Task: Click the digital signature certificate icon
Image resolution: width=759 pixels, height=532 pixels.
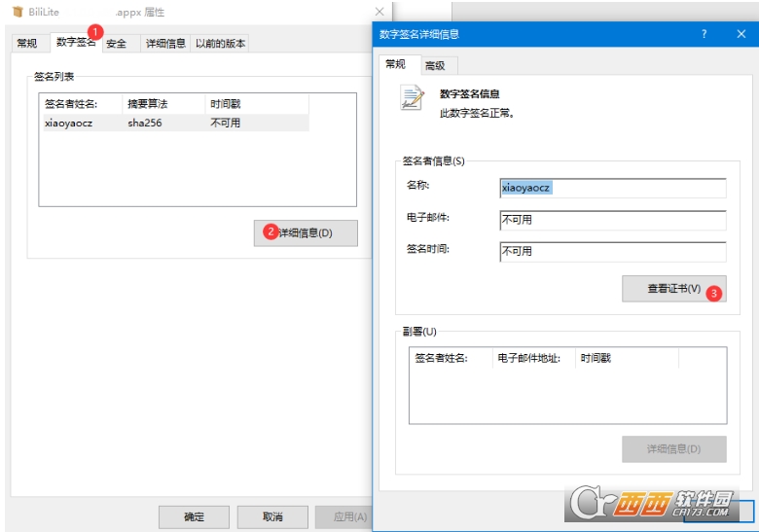Action: click(413, 98)
